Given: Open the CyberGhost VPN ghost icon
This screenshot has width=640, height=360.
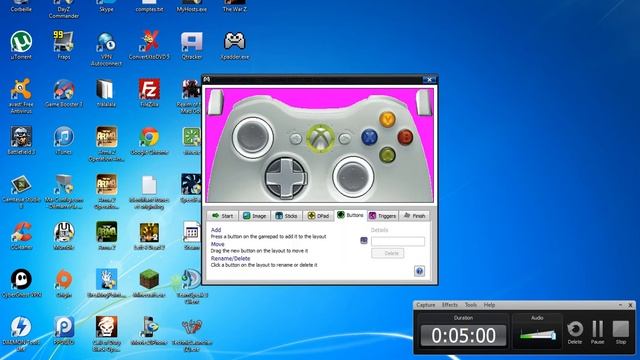Looking at the screenshot, I should (x=21, y=283).
